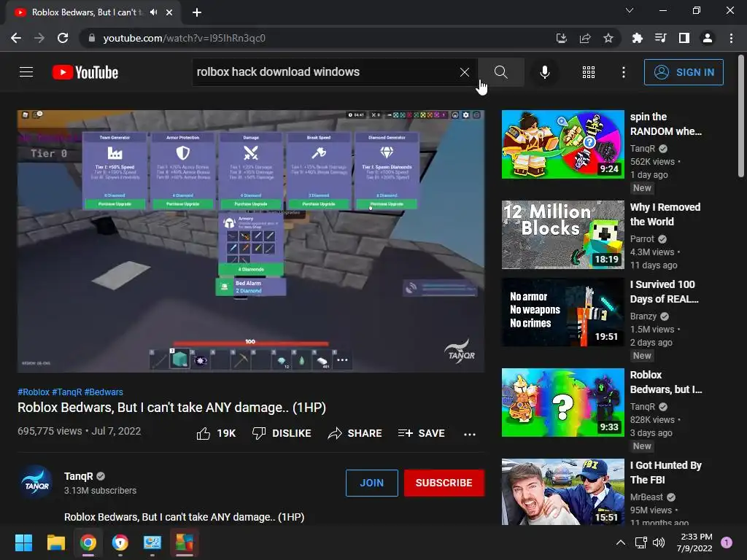Screen dimensions: 747x560
Task: Open the Branzy channel name
Action: click(643, 316)
